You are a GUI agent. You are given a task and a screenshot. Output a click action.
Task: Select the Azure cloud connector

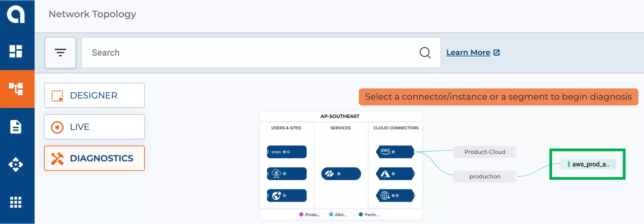(x=395, y=174)
